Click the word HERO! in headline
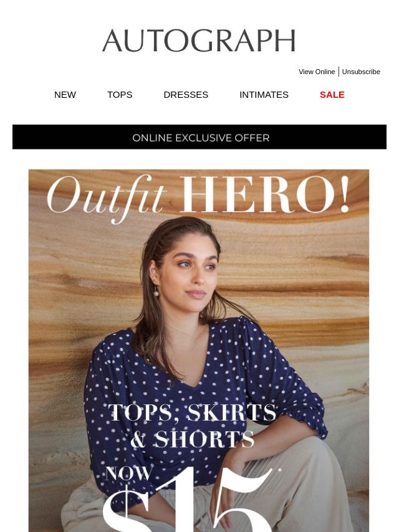The image size is (399, 532). click(x=264, y=194)
